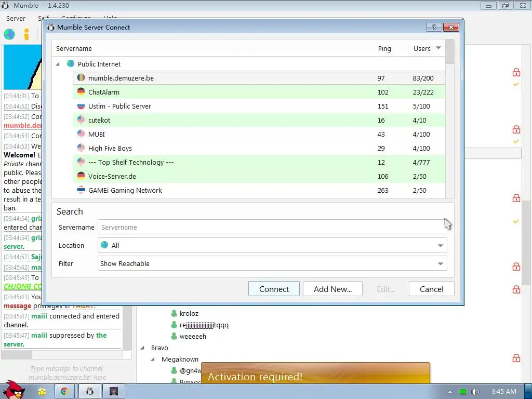Screen dimensions: 532x399
Task: Click the Servername column header
Action: click(x=74, y=48)
